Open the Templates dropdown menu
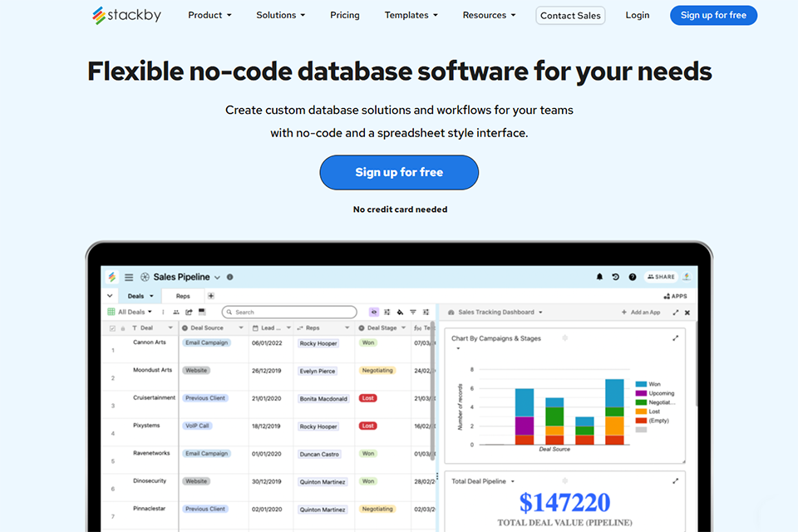798x532 pixels. point(411,15)
